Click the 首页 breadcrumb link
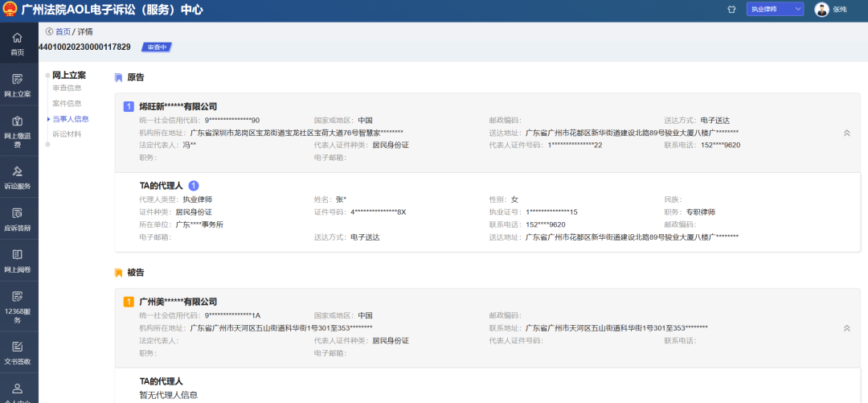The image size is (868, 403). tap(63, 31)
